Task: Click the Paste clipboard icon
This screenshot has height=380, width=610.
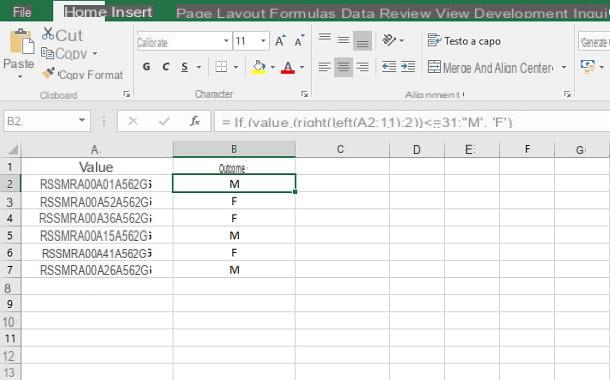Action: pyautogui.click(x=21, y=42)
